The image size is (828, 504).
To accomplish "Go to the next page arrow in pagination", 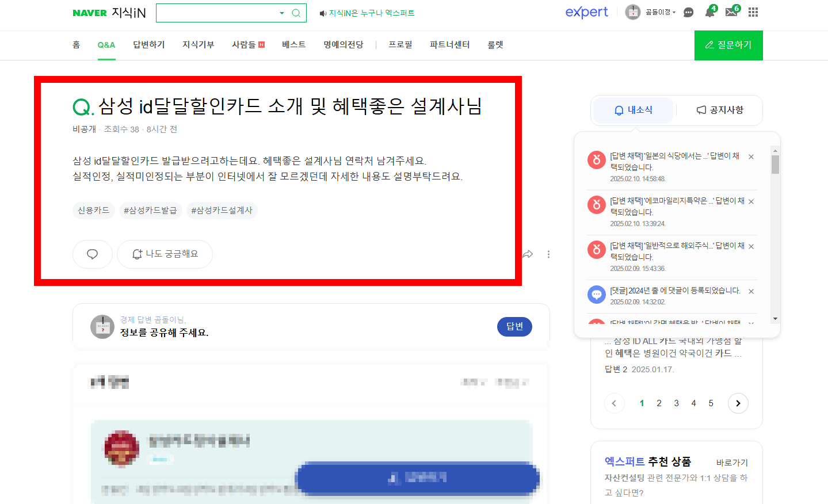I will [x=738, y=403].
